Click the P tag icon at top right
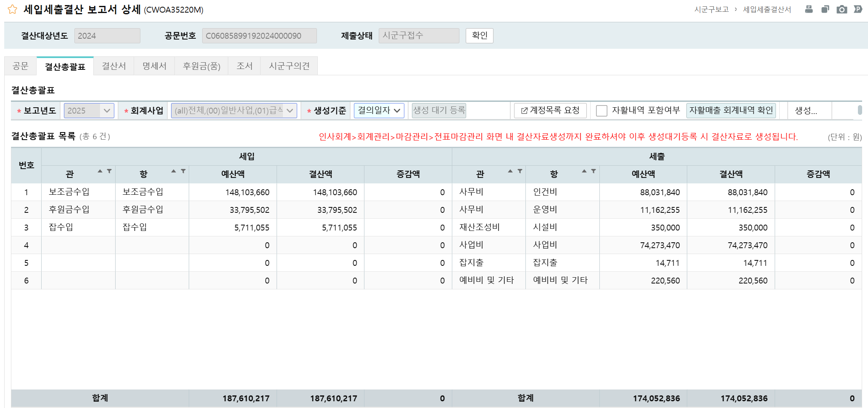The image size is (868, 408). pos(858,9)
